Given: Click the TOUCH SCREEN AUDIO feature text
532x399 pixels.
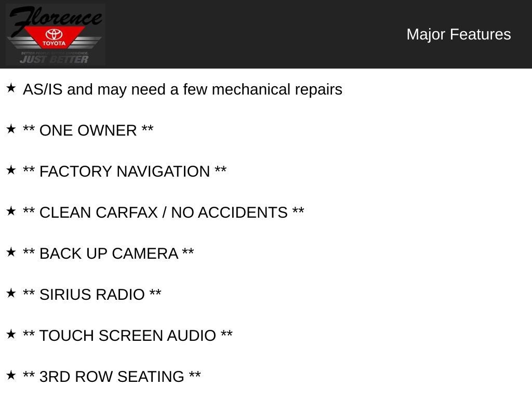Looking at the screenshot, I should (x=127, y=336).
